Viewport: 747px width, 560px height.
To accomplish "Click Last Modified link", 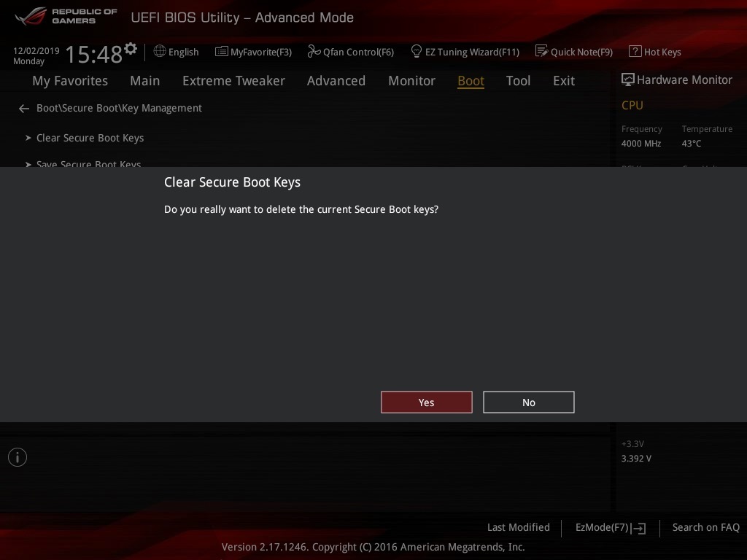I will tap(519, 527).
